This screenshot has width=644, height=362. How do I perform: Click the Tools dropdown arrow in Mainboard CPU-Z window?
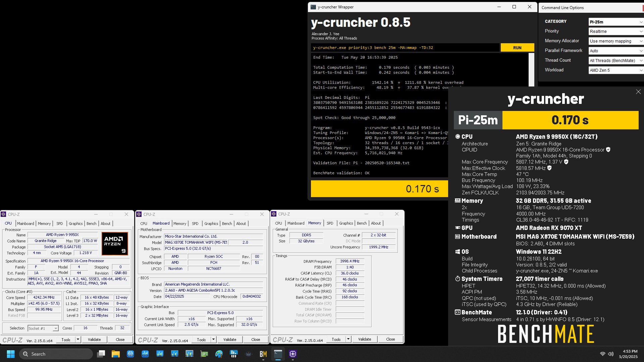(213, 340)
